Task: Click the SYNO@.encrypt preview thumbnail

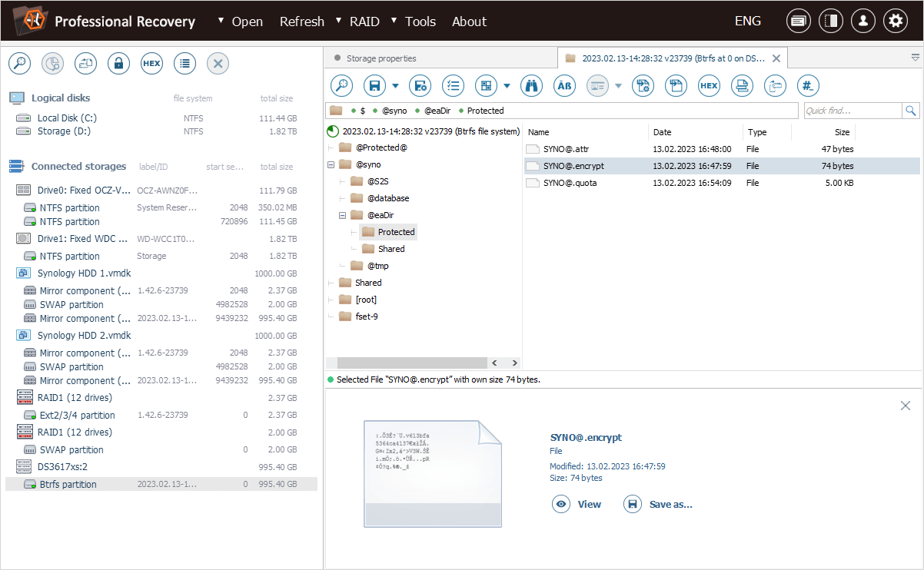Action: (x=432, y=473)
